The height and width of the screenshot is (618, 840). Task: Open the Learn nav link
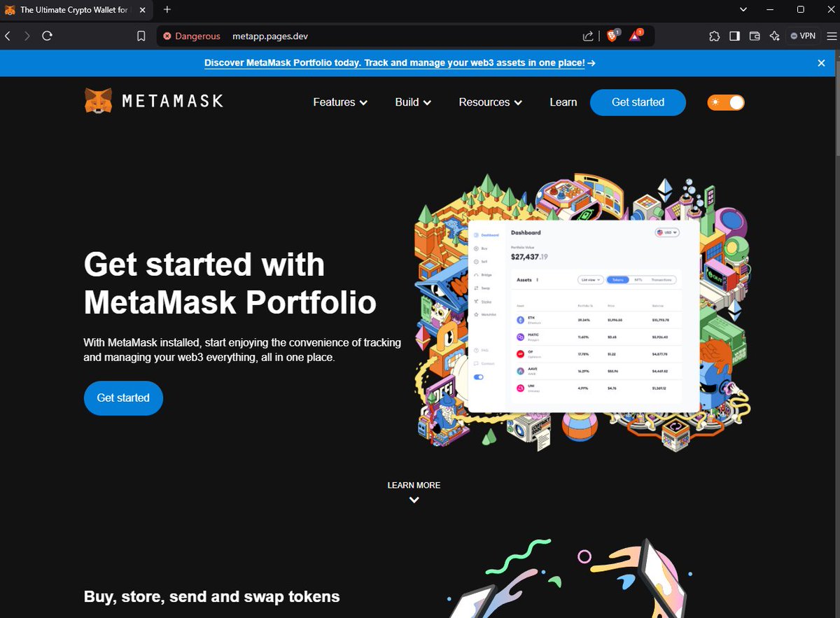563,102
